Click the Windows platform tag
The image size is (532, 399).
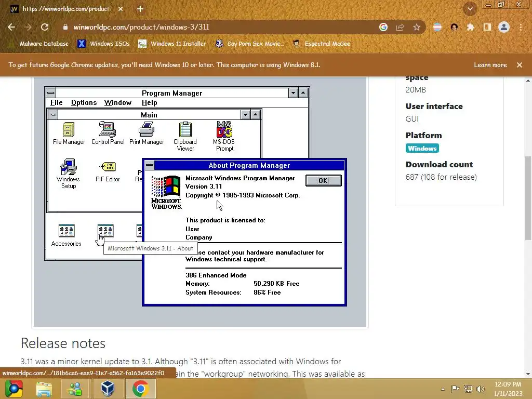click(x=422, y=148)
